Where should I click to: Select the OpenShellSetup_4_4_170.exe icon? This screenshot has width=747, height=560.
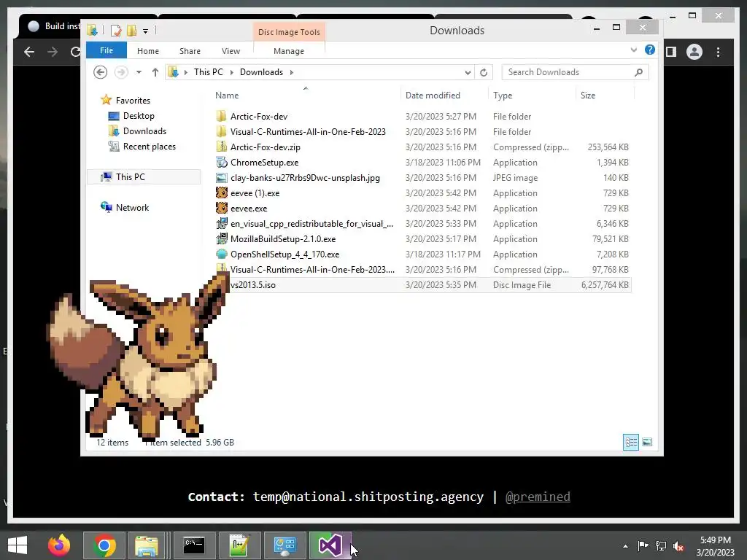point(221,254)
